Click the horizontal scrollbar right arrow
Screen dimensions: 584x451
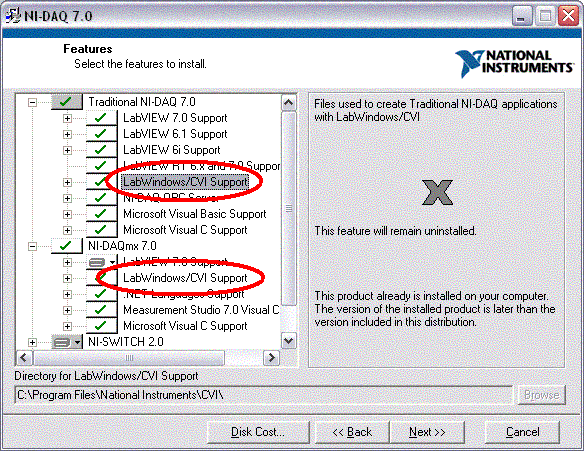pos(271,358)
